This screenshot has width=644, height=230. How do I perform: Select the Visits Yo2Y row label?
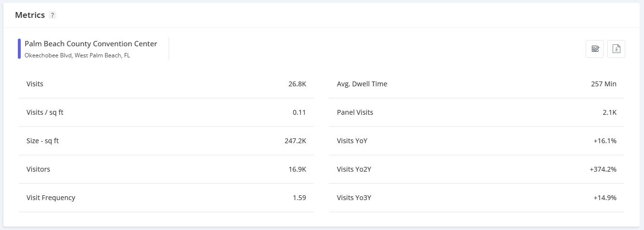click(x=354, y=169)
